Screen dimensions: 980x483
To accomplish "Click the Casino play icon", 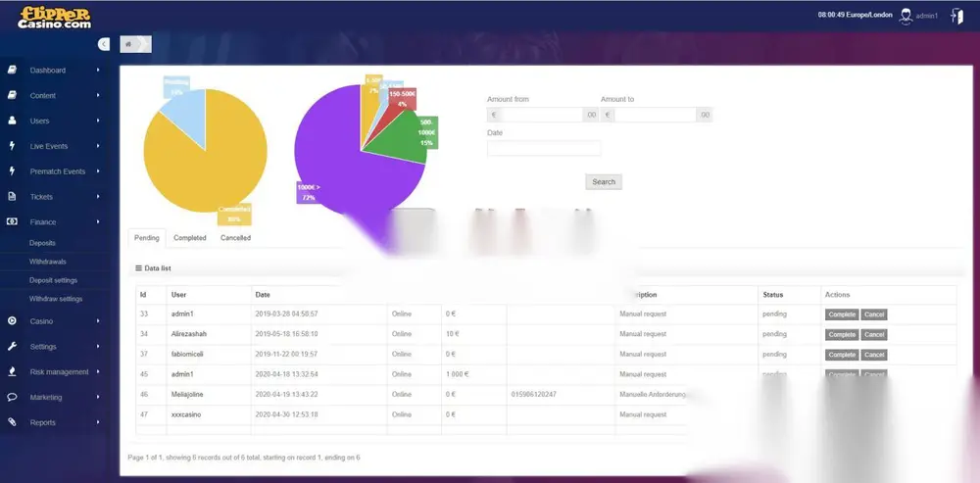I will (x=12, y=320).
